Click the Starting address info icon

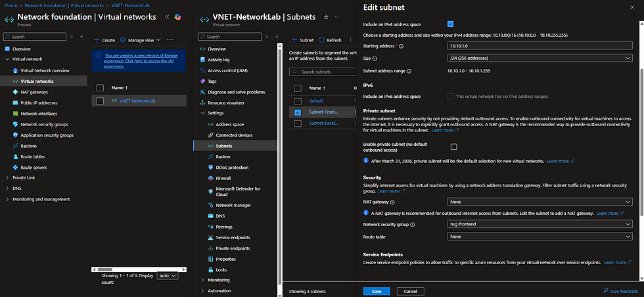click(x=402, y=47)
